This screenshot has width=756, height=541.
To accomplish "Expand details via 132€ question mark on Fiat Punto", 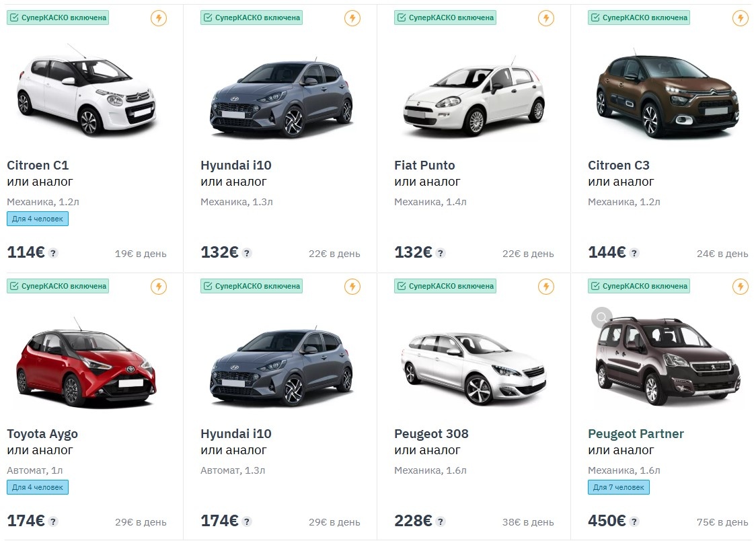I will click(441, 254).
